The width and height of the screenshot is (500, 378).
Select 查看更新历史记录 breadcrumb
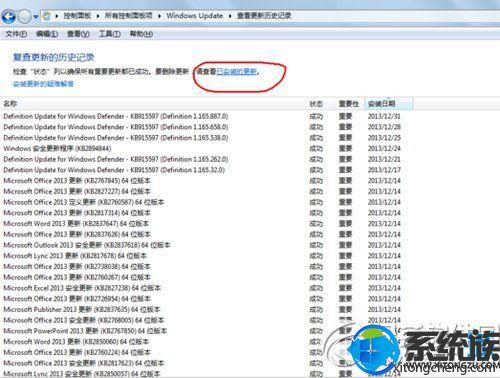(264, 16)
